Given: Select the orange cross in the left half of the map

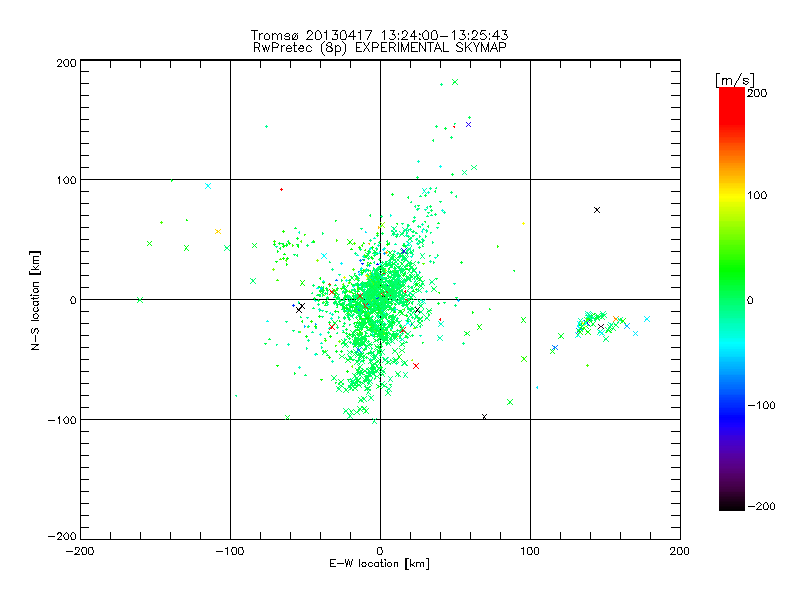Looking at the screenshot, I should 218,232.
